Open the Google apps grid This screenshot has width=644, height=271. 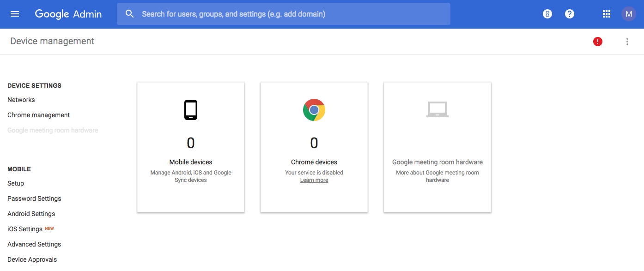click(x=607, y=14)
